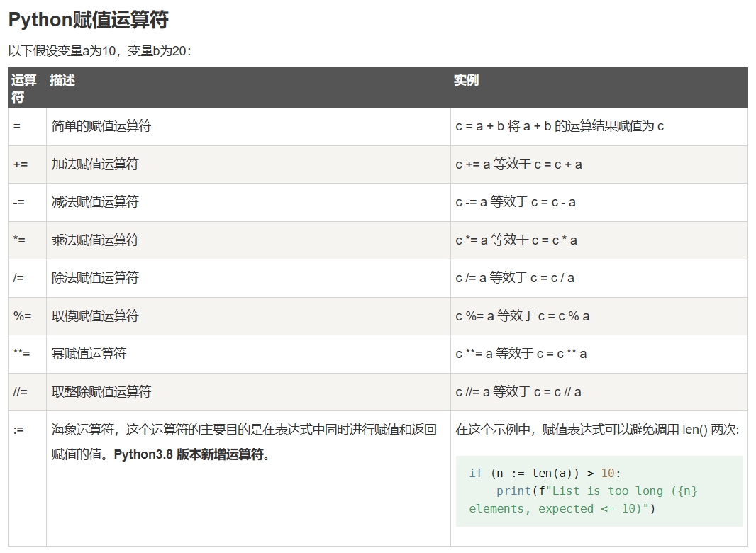The width and height of the screenshot is (756, 553).
Task: Click the "c -= a 等效于 c = c - a" example
Action: coord(516,202)
